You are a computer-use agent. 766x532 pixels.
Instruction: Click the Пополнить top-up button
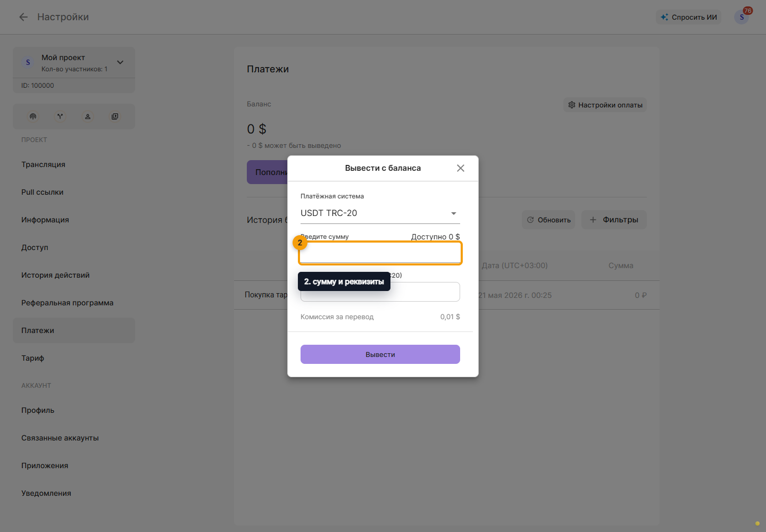coord(268,172)
